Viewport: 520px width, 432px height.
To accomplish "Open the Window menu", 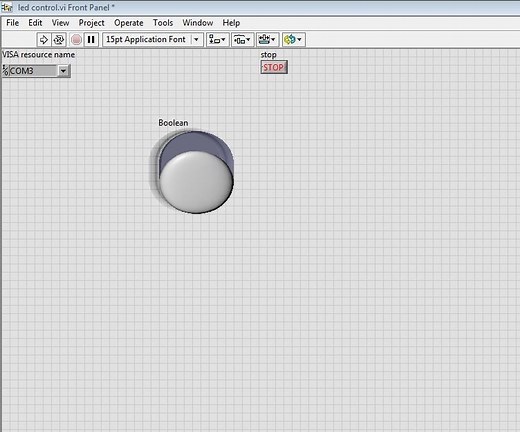I will (198, 23).
